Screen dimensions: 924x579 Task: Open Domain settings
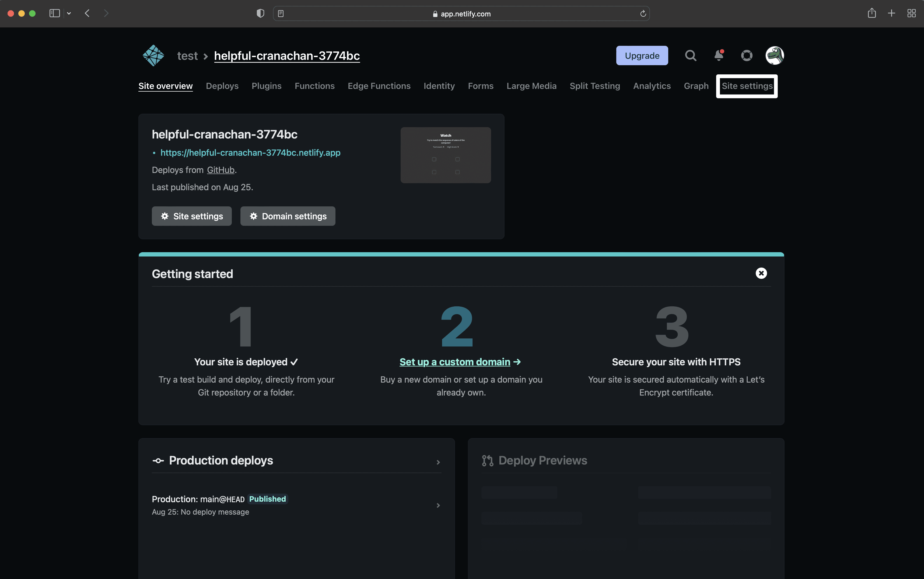point(287,216)
